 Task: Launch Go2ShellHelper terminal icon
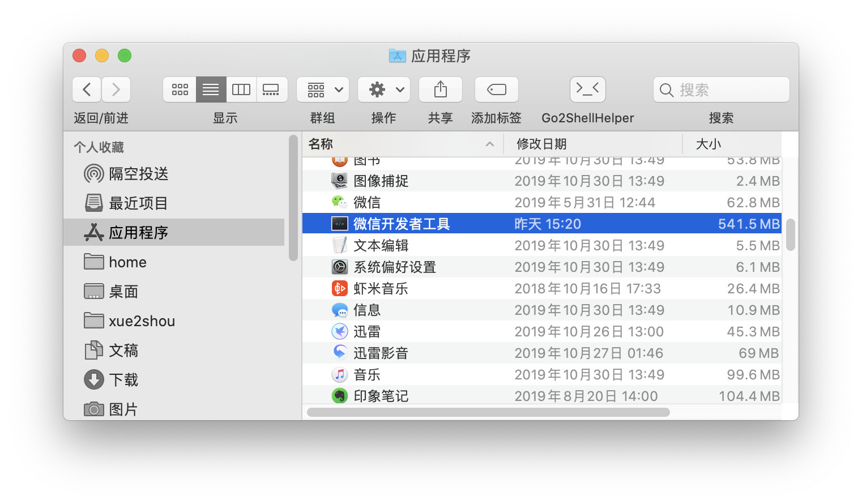pos(588,89)
